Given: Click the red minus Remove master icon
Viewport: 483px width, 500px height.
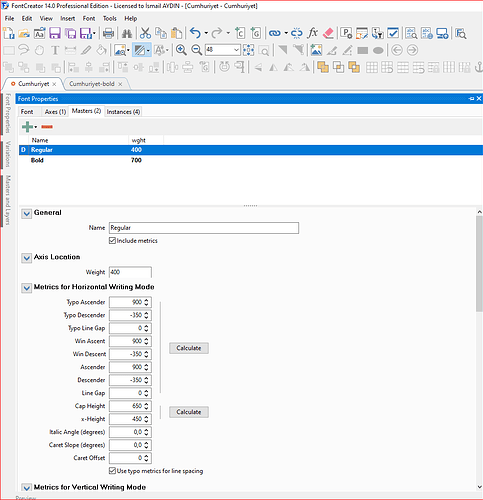Looking at the screenshot, I should pyautogui.click(x=47, y=127).
